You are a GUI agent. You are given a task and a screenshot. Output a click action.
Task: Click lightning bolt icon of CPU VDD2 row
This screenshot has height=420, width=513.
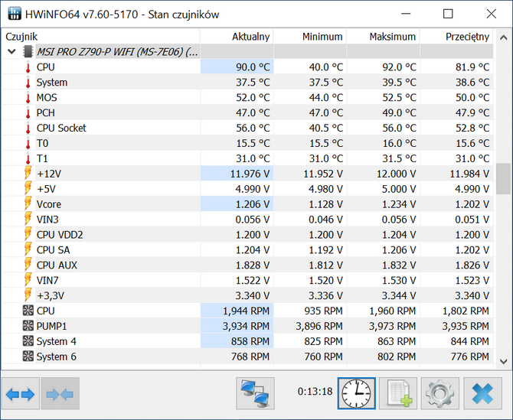28,235
